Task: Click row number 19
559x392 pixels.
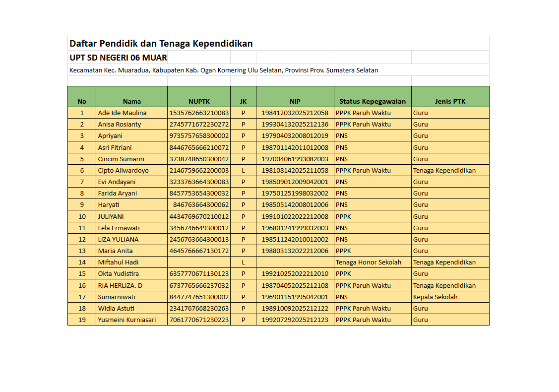Action: pos(82,319)
